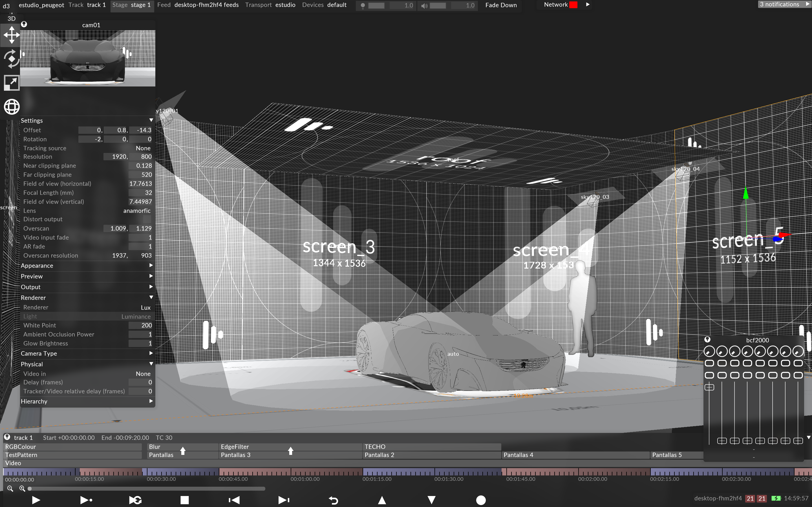Image resolution: width=812 pixels, height=507 pixels.
Task: Zoom in on the timeline
Action: (x=22, y=489)
